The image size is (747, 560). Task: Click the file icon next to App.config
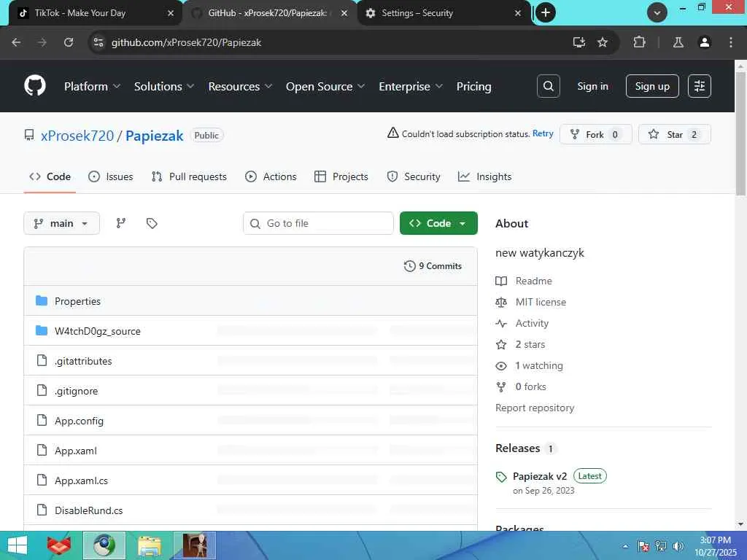42,420
